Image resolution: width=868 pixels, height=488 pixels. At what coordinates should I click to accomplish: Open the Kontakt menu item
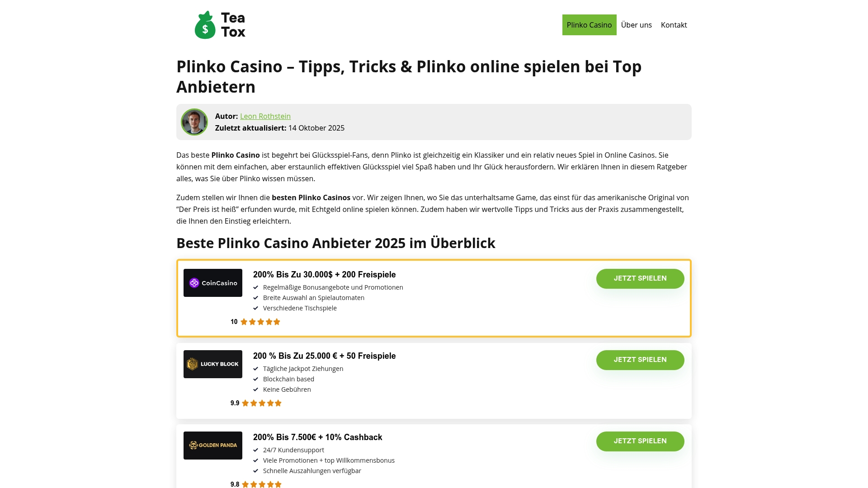674,25
